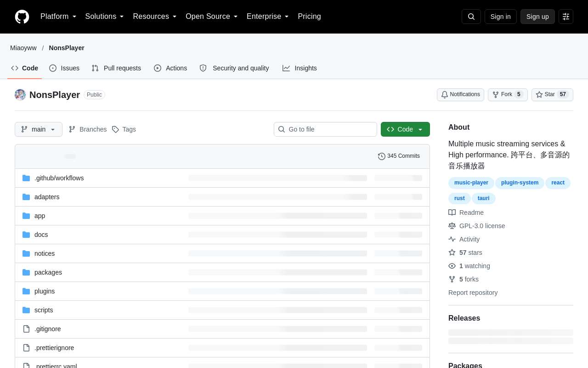Open the 345 Commits history link
This screenshot has height=368, width=588.
click(399, 156)
